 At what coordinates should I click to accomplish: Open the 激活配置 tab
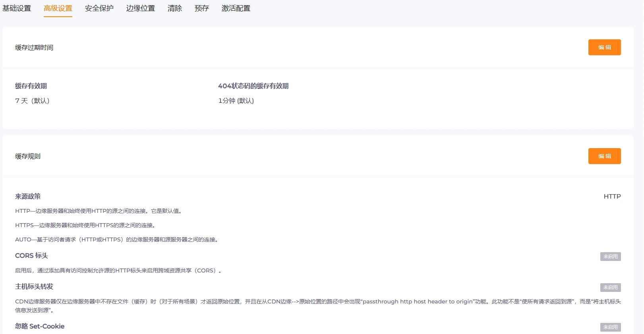tap(236, 8)
